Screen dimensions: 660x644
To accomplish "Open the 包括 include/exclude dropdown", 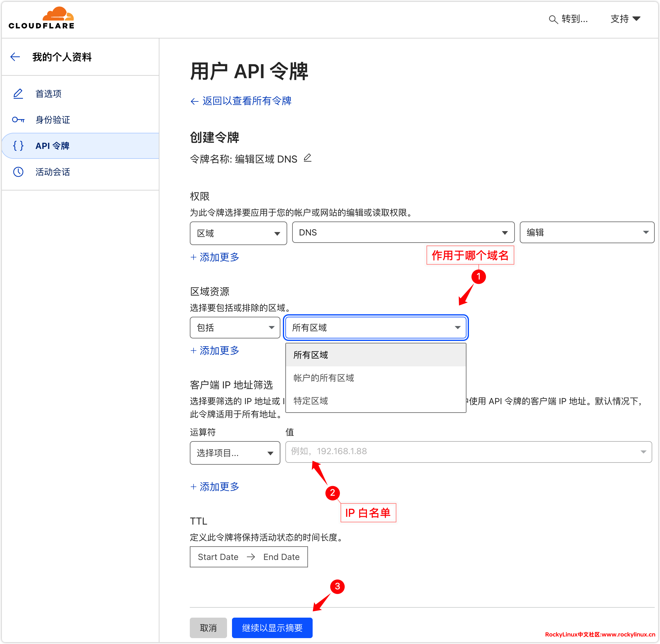I will tap(235, 327).
